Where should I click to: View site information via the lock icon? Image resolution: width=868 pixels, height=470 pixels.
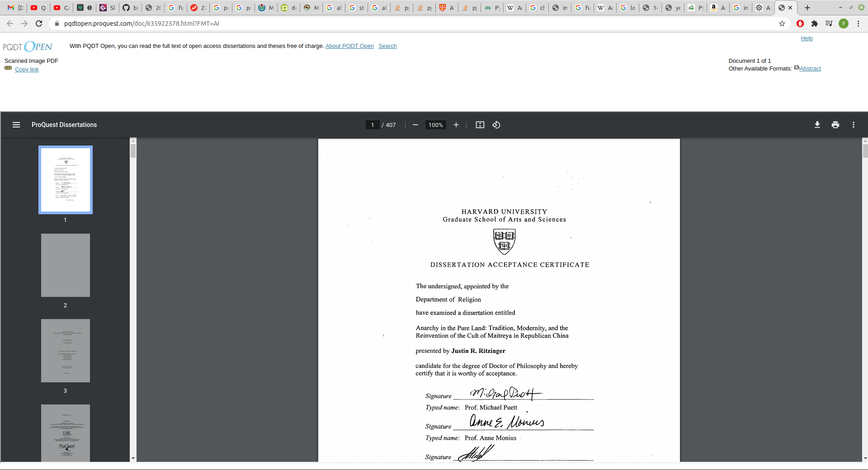coord(57,23)
